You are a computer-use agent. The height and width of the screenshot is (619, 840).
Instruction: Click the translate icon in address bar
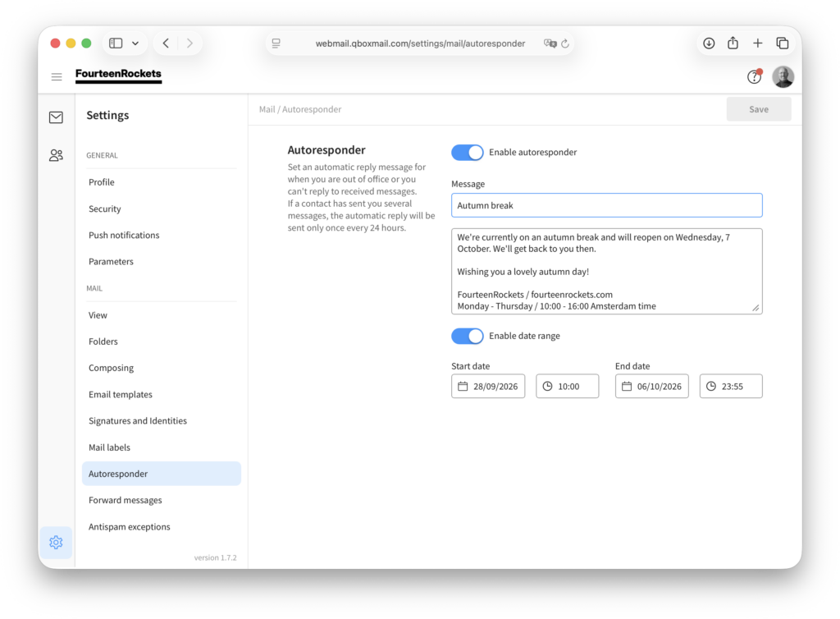(x=550, y=43)
